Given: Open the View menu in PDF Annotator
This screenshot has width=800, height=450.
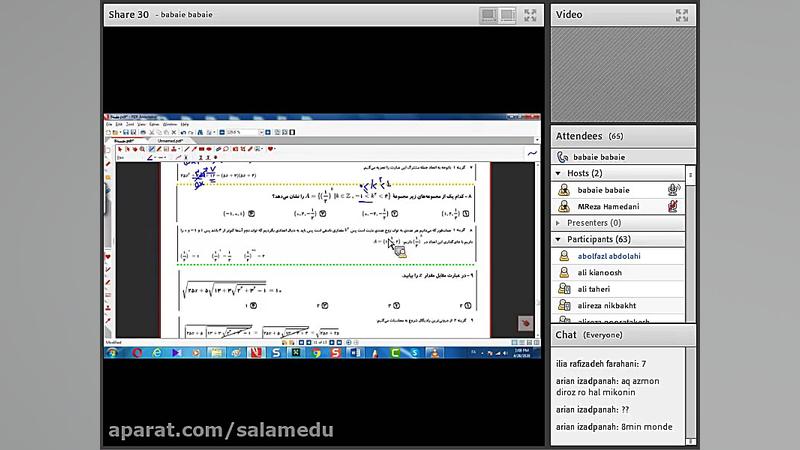Looking at the screenshot, I should (141, 124).
